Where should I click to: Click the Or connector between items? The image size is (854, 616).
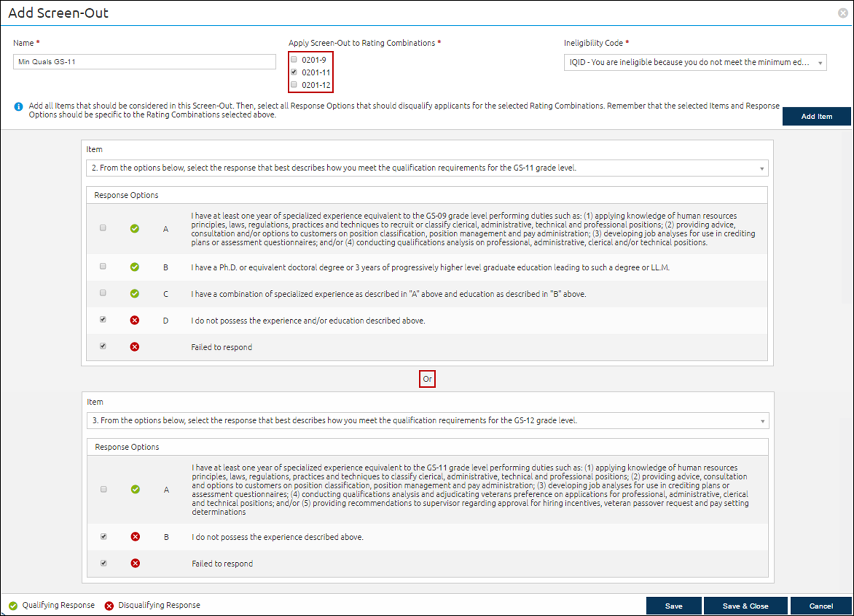427,379
